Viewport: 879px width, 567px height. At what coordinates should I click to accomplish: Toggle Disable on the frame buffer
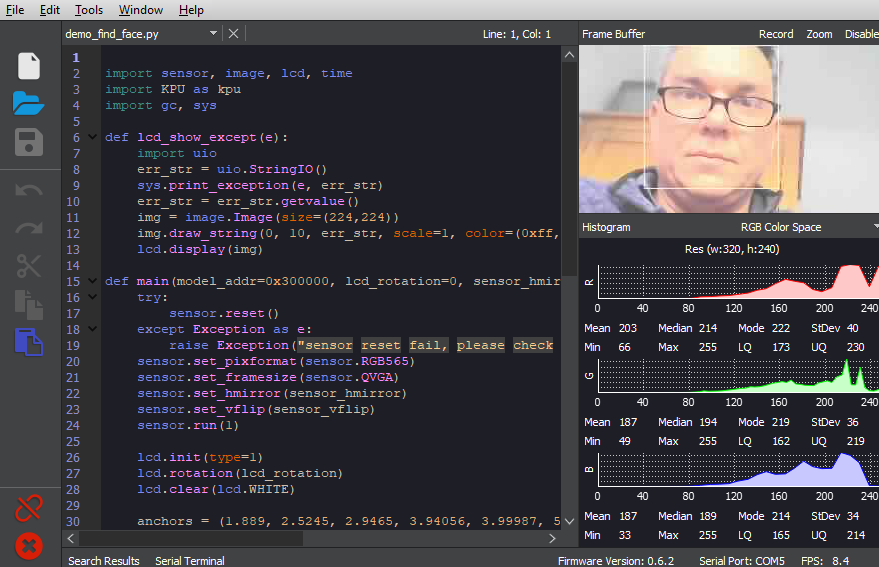pyautogui.click(x=861, y=34)
